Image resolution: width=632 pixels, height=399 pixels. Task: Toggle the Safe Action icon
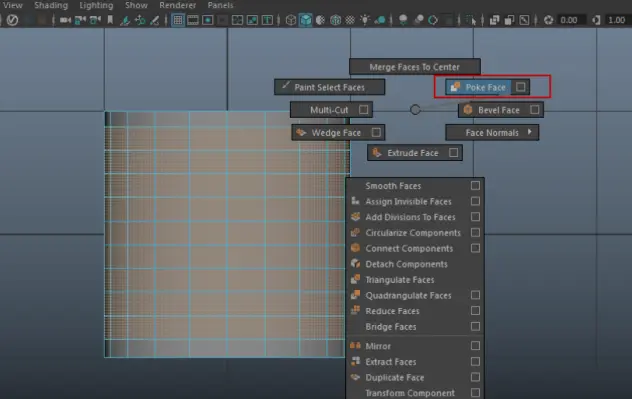tap(252, 20)
